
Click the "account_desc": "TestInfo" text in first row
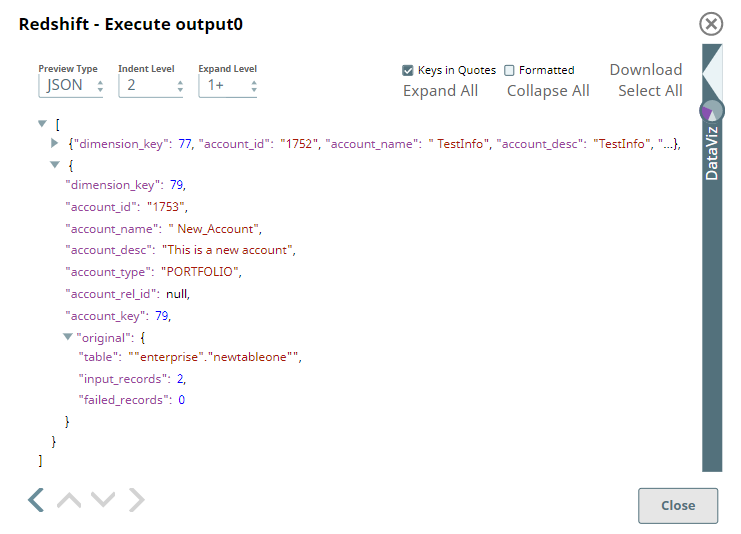click(x=575, y=144)
